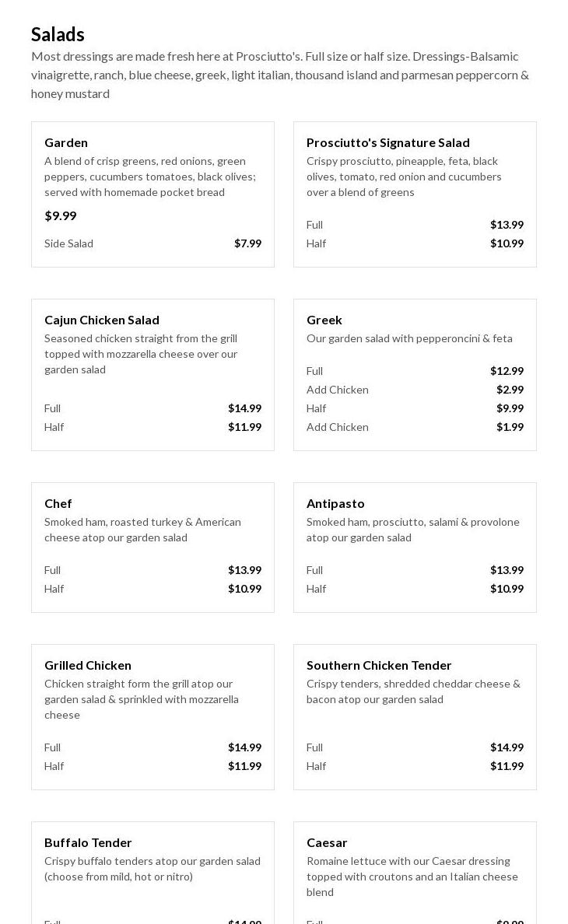Click the Southern Chicken Tender title
This screenshot has height=924, width=568.
379,665
